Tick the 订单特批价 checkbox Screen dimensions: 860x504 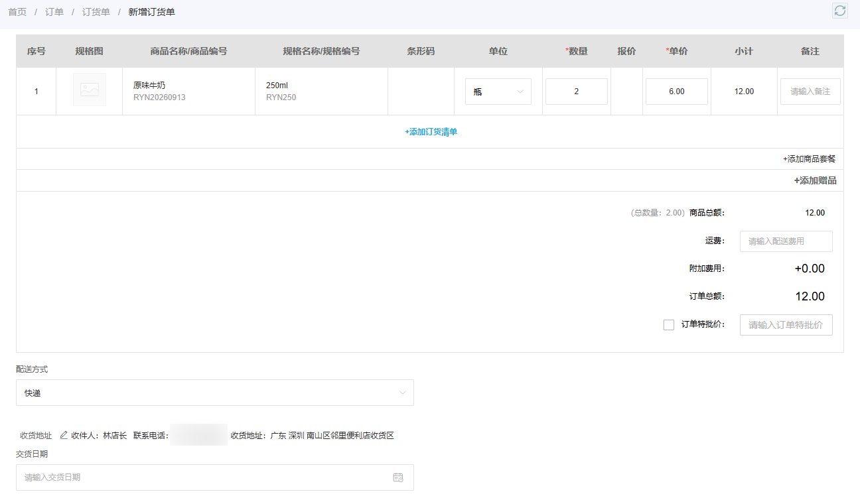click(x=669, y=325)
